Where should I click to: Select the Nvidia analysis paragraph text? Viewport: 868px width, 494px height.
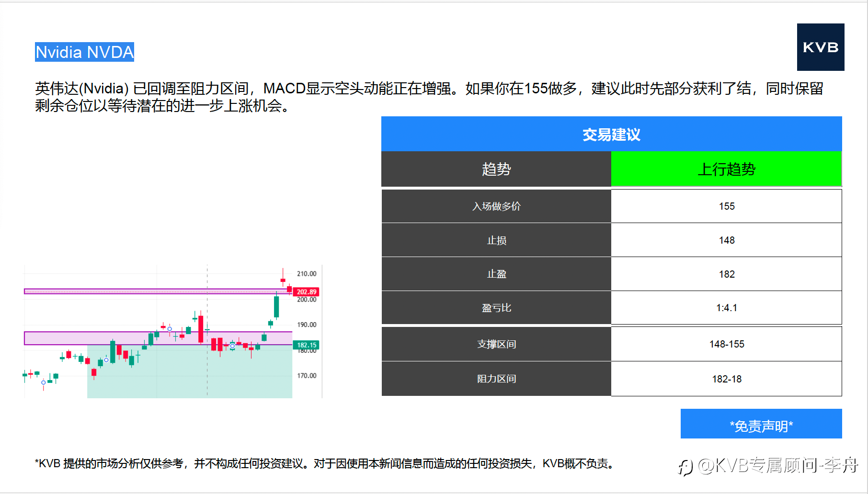coord(429,97)
